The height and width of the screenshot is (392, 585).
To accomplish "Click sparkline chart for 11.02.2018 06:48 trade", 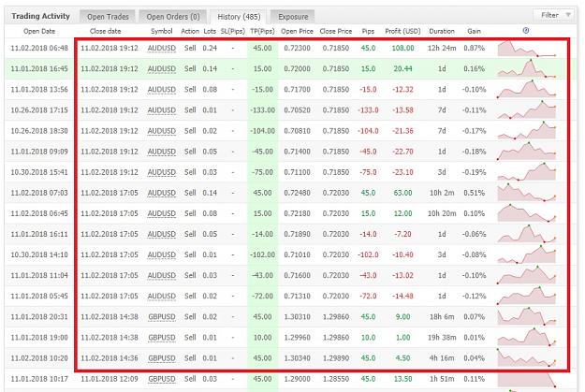I will click(x=526, y=49).
